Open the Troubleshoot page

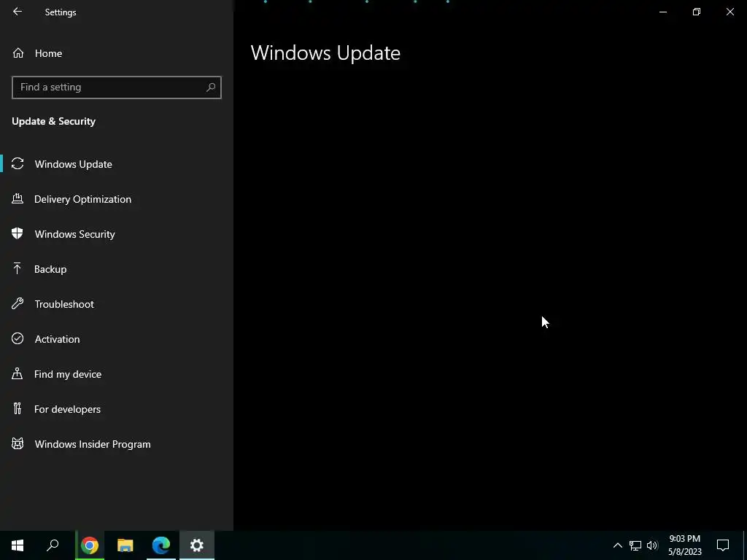pyautogui.click(x=117, y=304)
